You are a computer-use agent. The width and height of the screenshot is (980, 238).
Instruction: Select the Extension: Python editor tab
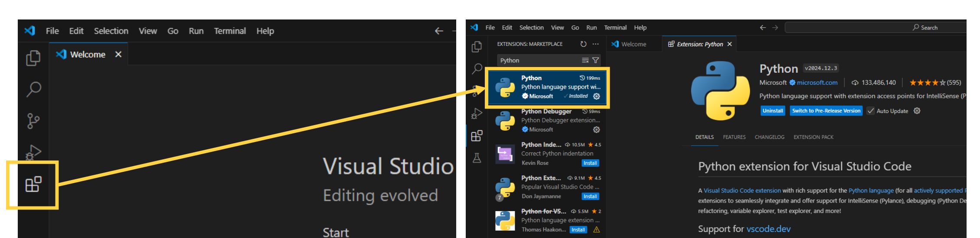[x=700, y=44]
